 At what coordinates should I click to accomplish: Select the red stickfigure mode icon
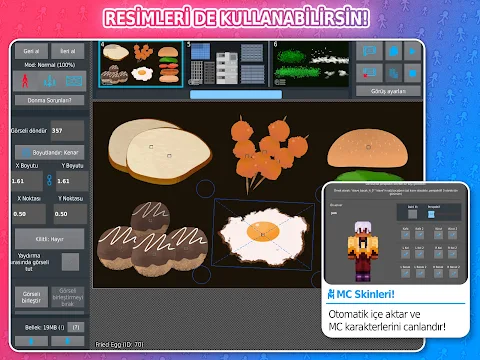point(25,81)
